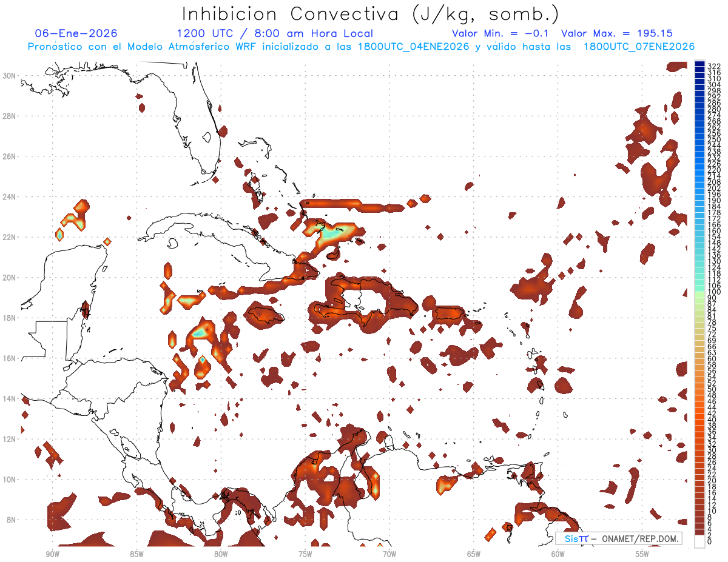
Task: Click the title 'Inhibicion Convectiva (J/kg, somb.)'
Action: point(371,15)
